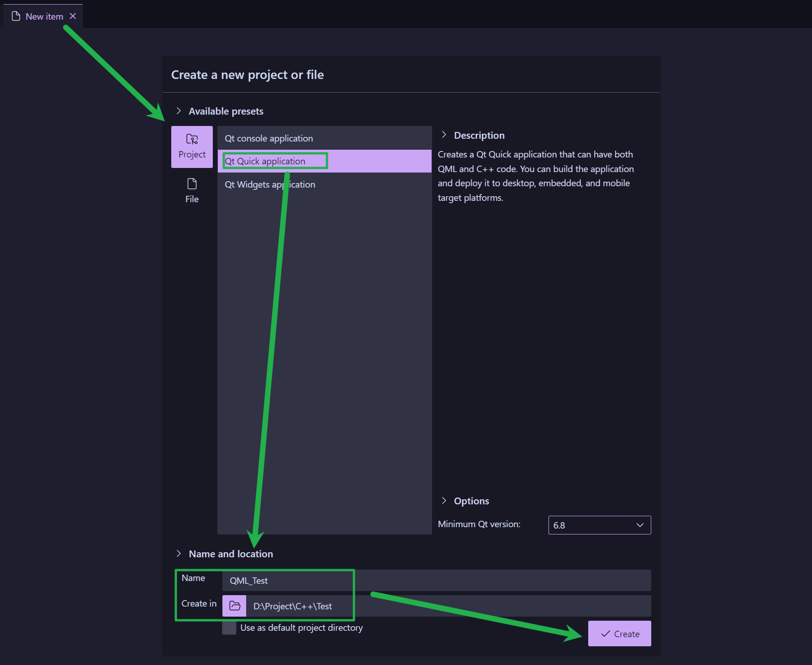Collapse the Options section
Screen dimensions: 812x665
[444, 501]
